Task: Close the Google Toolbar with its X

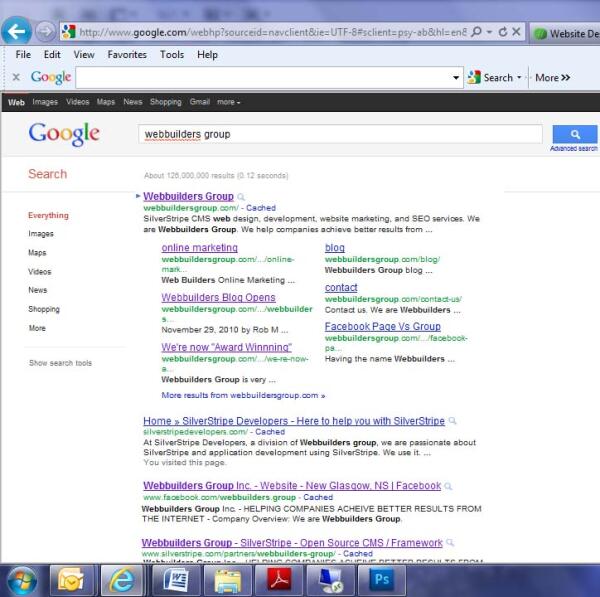Action: click(x=16, y=77)
